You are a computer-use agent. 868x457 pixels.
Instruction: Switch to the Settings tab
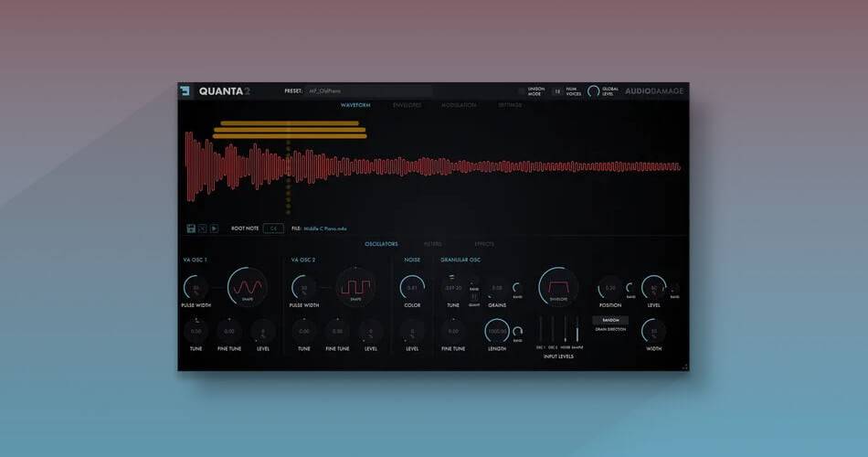510,105
